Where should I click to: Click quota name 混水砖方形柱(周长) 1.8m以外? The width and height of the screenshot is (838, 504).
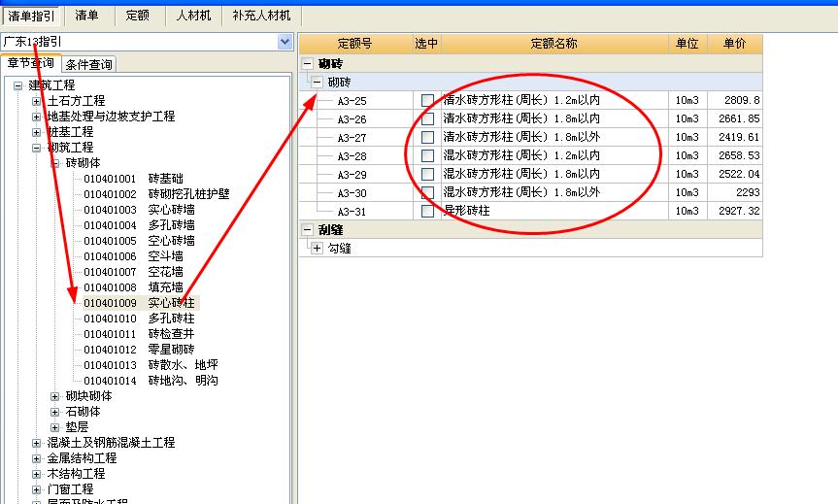[521, 192]
